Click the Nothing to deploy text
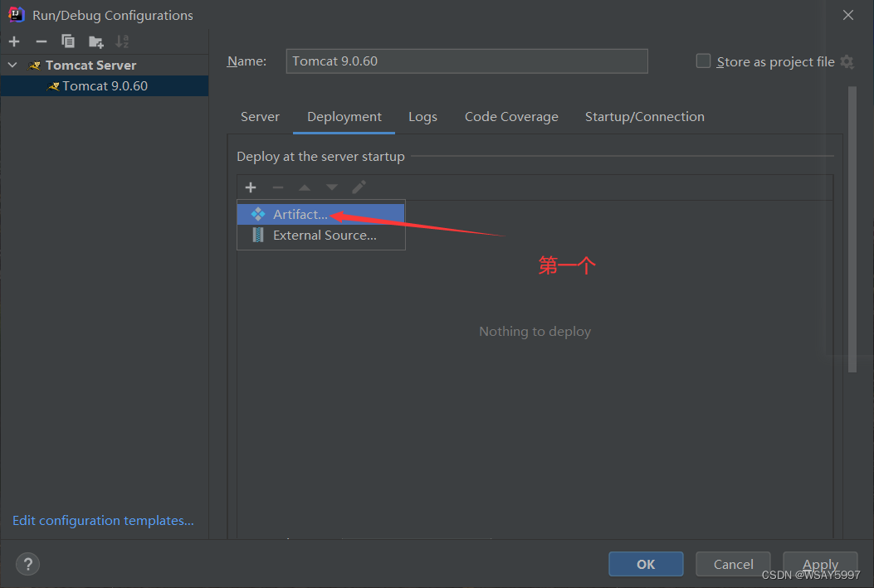This screenshot has width=874, height=588. click(535, 332)
